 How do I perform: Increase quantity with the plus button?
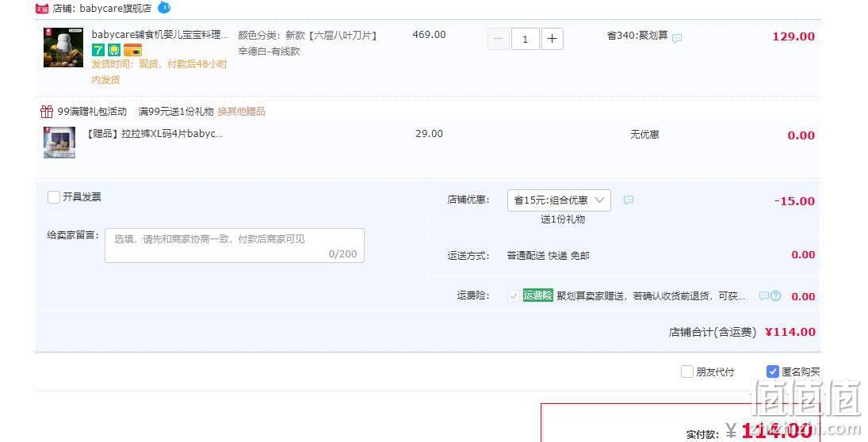coord(552,39)
